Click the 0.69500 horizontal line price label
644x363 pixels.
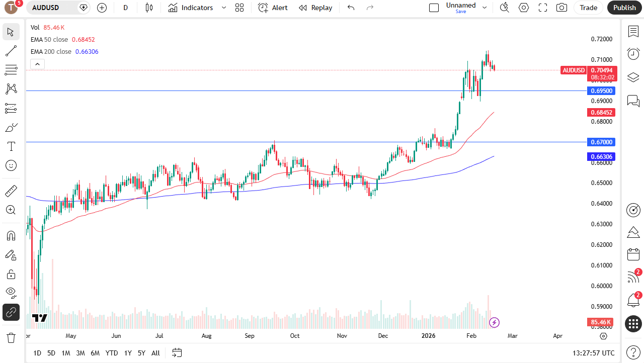(x=601, y=91)
